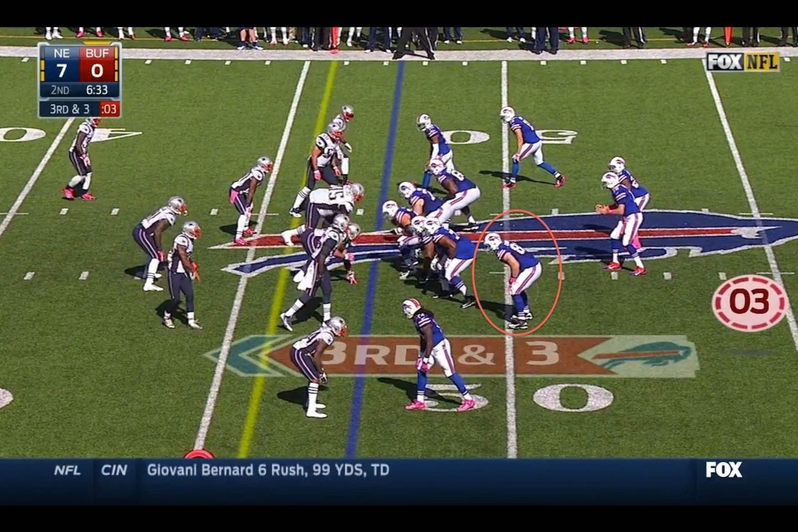Image resolution: width=798 pixels, height=532 pixels.
Task: Click the NE team label in the scorebug
Action: tap(61, 53)
